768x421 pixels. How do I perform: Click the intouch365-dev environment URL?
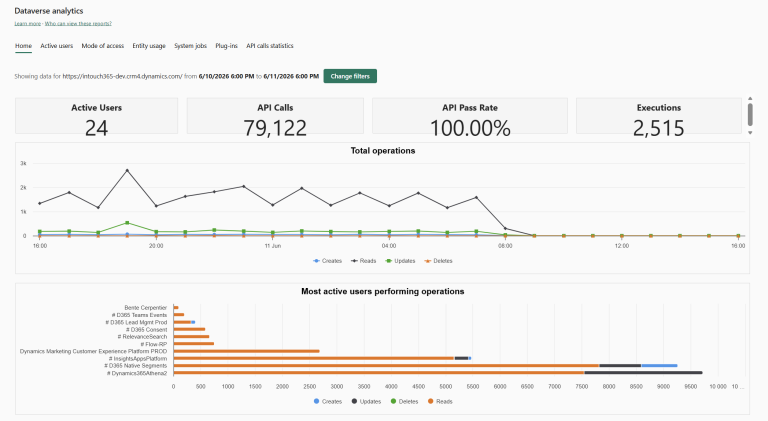122,76
